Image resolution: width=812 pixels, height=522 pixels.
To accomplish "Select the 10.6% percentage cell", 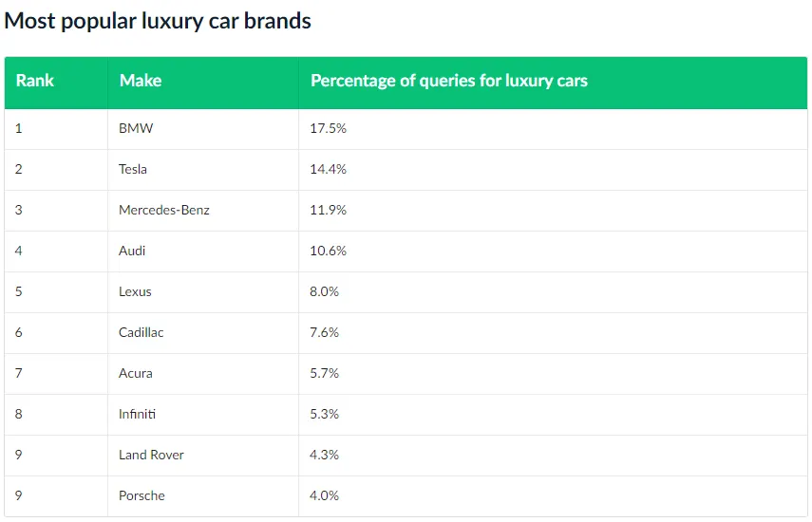I will (x=329, y=251).
